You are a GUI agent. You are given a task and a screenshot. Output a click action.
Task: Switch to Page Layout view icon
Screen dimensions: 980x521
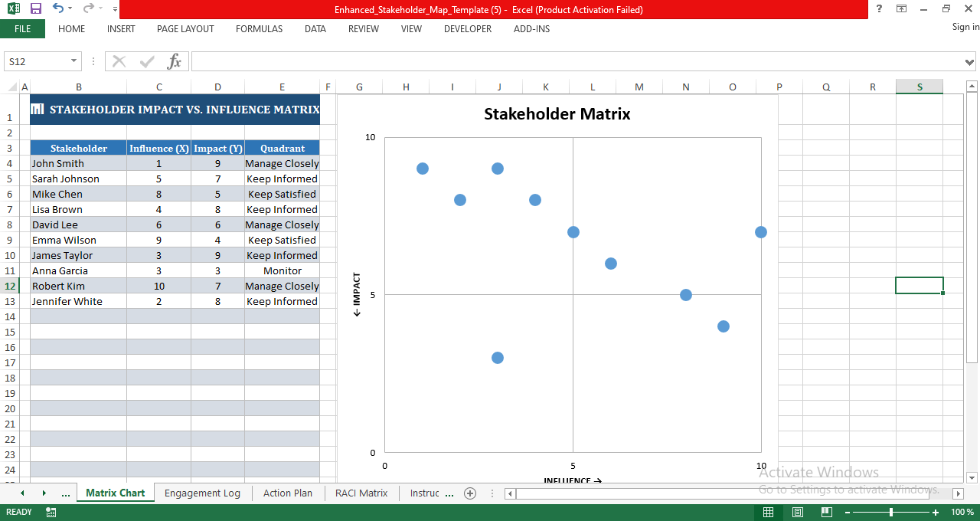point(797,512)
